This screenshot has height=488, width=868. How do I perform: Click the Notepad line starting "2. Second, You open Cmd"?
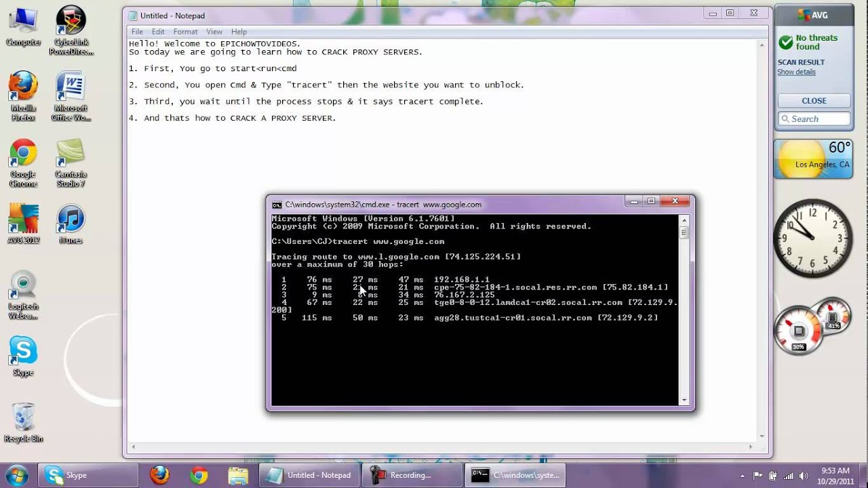pyautogui.click(x=326, y=85)
